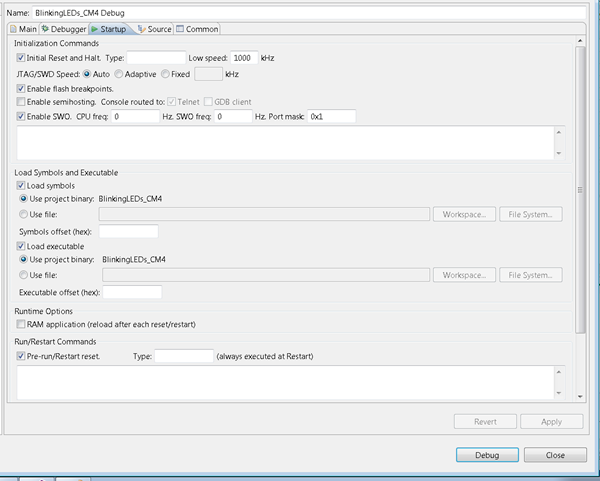
Task: Click main panel scroll down arrow
Action: (580, 396)
